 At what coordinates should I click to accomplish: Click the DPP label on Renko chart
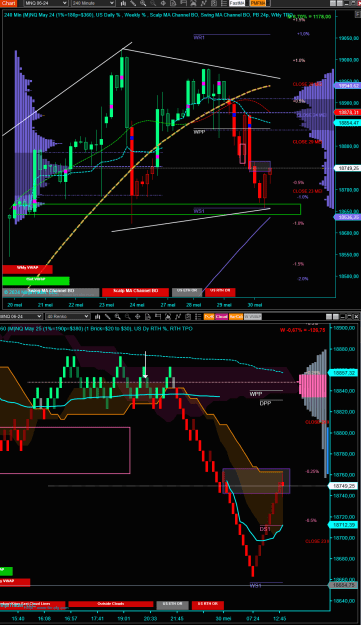pos(265,403)
